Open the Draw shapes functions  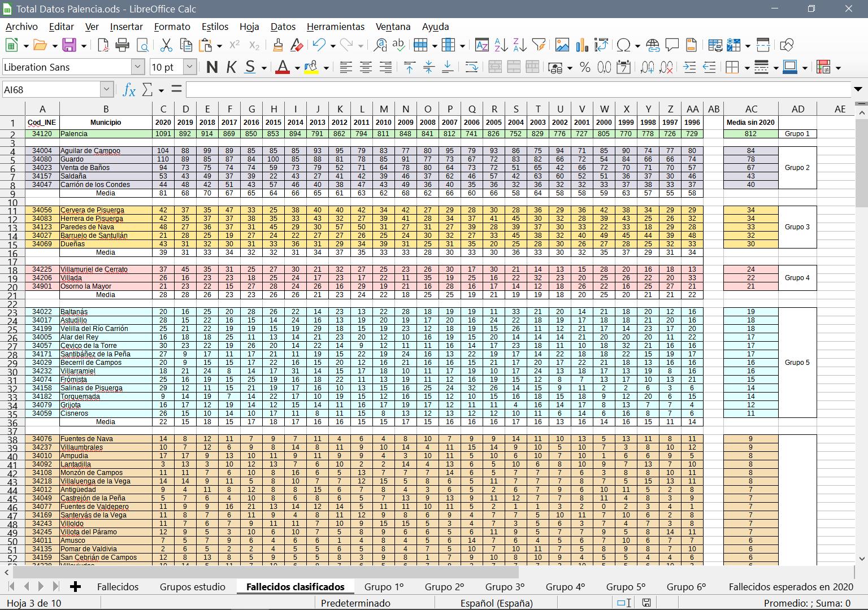(787, 45)
